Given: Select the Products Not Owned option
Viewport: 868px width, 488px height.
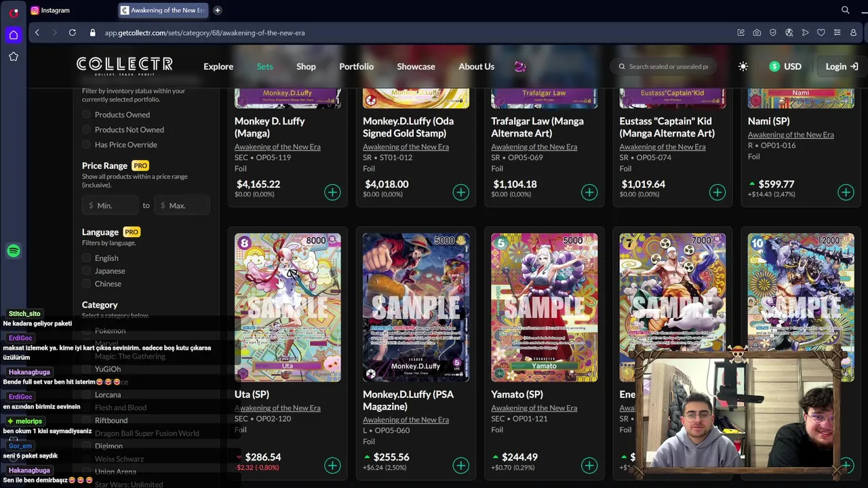Looking at the screenshot, I should point(86,129).
